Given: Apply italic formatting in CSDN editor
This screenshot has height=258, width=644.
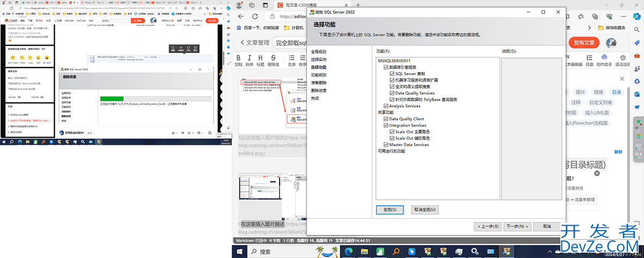Looking at the screenshot, I should pyautogui.click(x=250, y=60).
